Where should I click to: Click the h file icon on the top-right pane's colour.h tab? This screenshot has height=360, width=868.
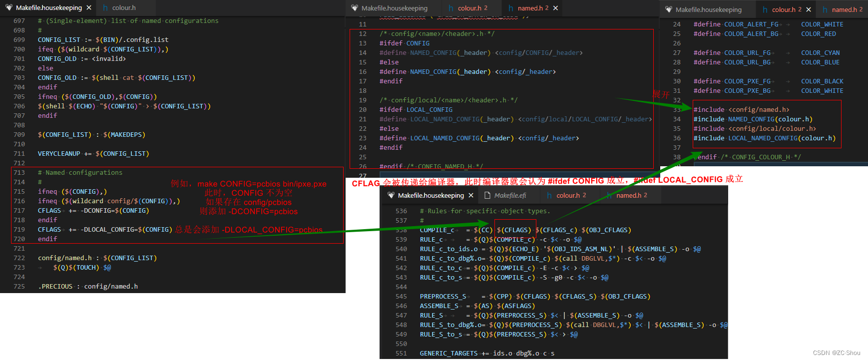tap(765, 9)
